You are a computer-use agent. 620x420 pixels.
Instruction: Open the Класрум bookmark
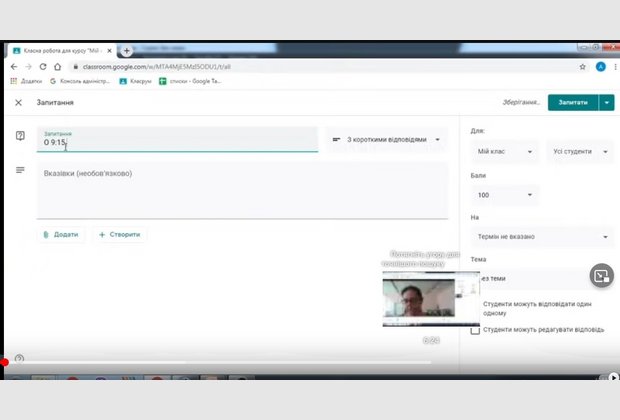pos(136,81)
